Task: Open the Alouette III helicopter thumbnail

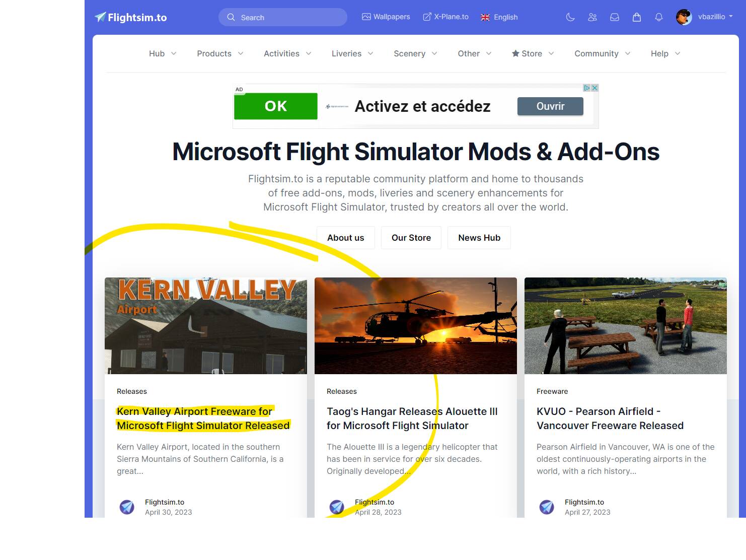Action: (x=416, y=326)
